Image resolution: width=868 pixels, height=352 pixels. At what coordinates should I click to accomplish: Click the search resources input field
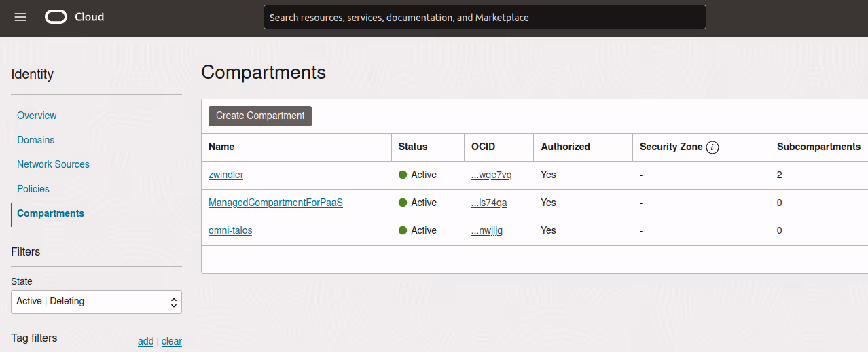(484, 18)
